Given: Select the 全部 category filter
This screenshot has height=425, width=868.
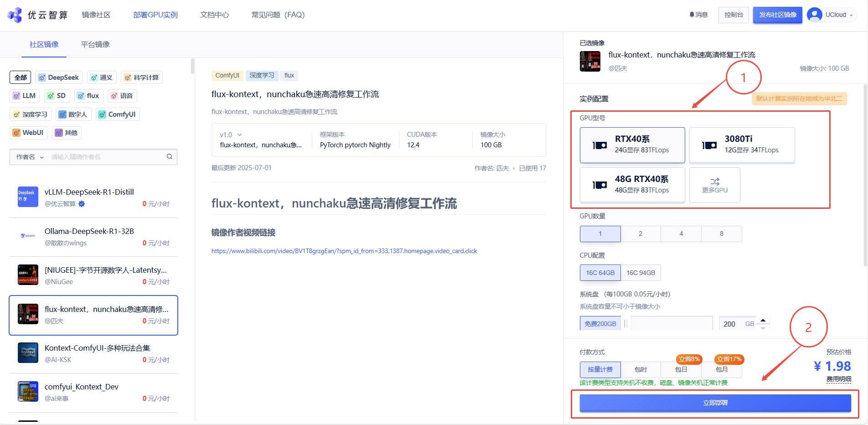Looking at the screenshot, I should click(21, 78).
